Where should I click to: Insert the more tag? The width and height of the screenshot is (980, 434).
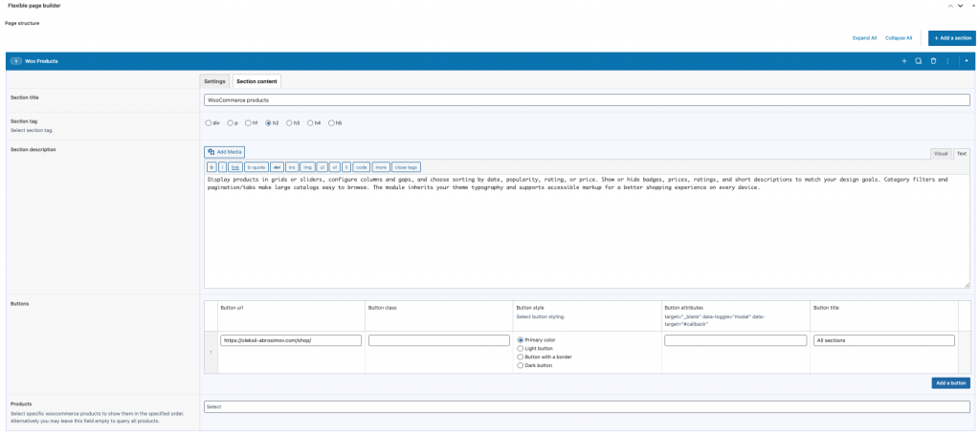pyautogui.click(x=381, y=167)
